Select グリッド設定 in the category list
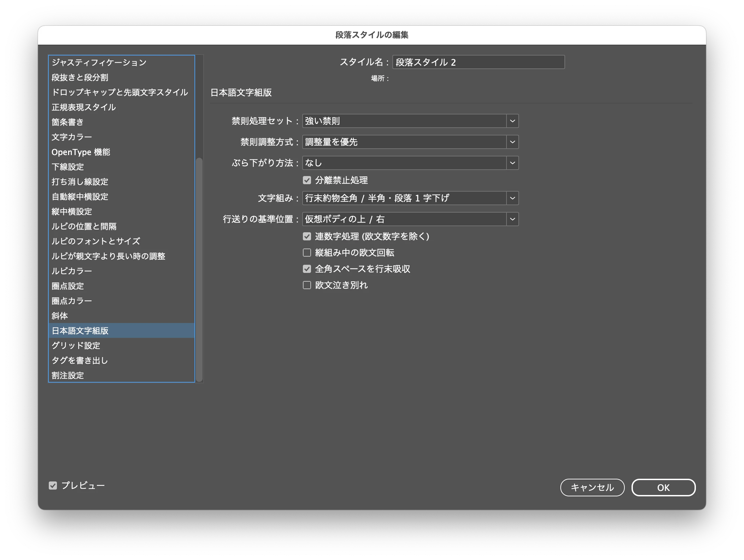Image resolution: width=744 pixels, height=560 pixels. [76, 345]
